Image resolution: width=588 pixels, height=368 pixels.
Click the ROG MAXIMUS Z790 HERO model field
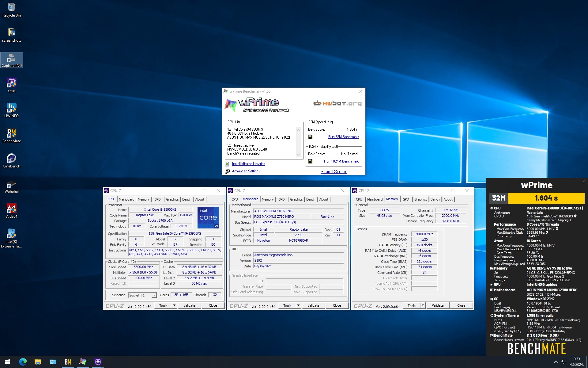point(282,217)
